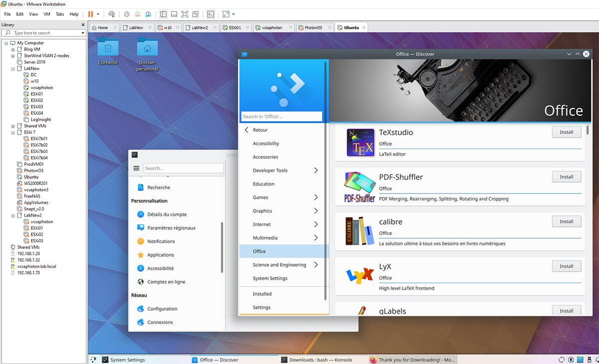Send Ctrl+Alt+Del to the guest OS

(x=112, y=14)
